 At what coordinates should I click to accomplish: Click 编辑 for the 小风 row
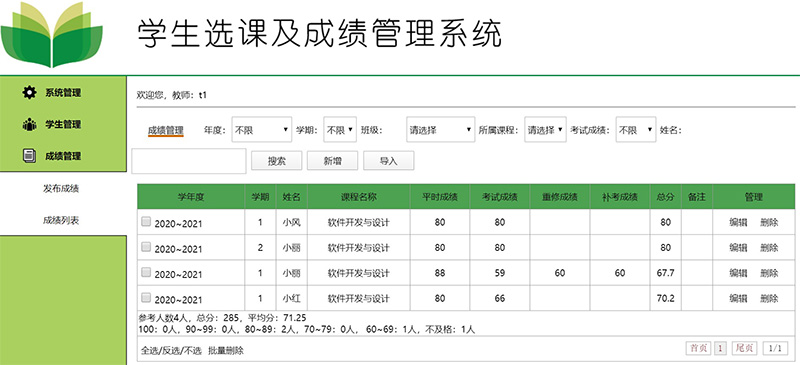[738, 222]
